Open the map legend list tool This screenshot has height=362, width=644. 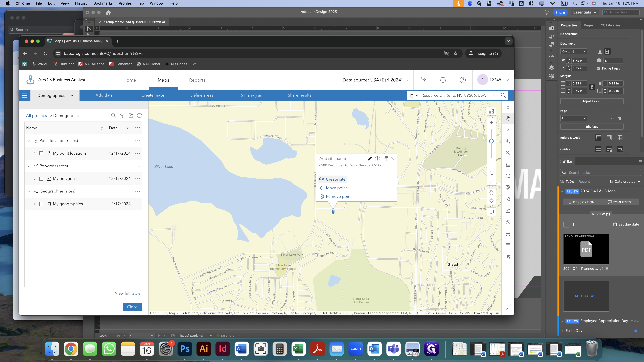click(508, 165)
